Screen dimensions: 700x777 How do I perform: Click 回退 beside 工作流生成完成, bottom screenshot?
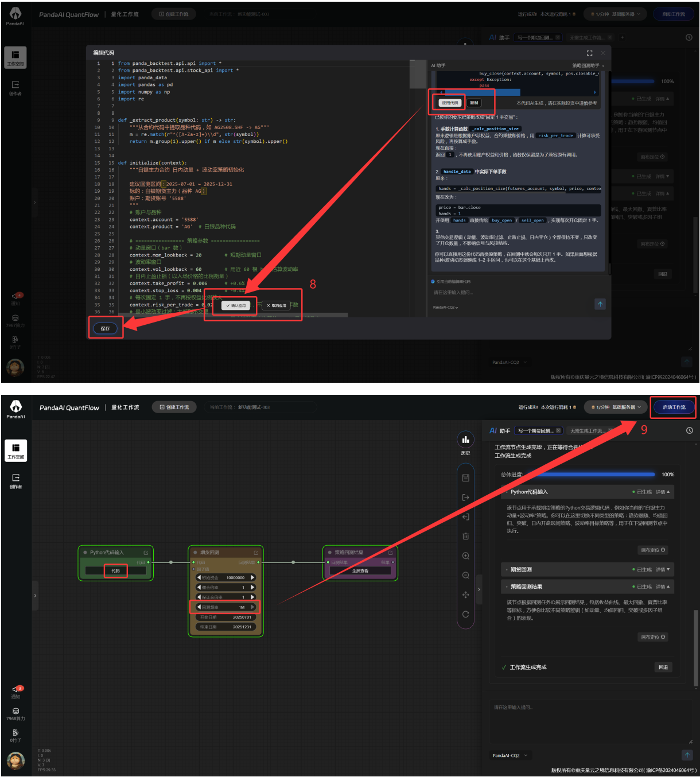[x=663, y=667]
